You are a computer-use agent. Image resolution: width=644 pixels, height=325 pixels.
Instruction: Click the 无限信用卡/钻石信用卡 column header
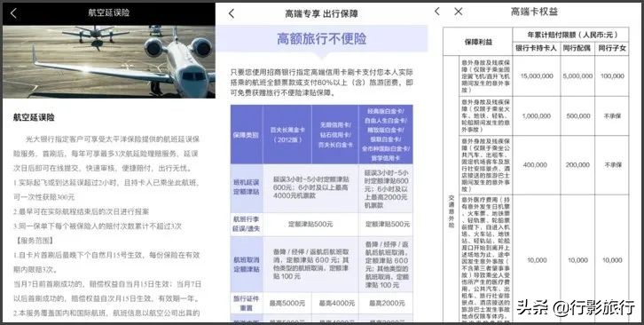pyautogui.click(x=335, y=134)
